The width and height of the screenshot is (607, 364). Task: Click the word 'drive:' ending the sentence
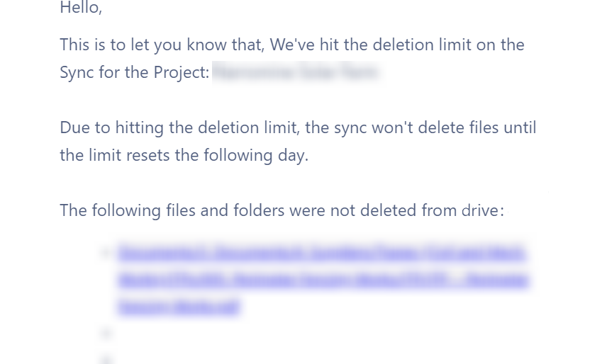coord(483,210)
